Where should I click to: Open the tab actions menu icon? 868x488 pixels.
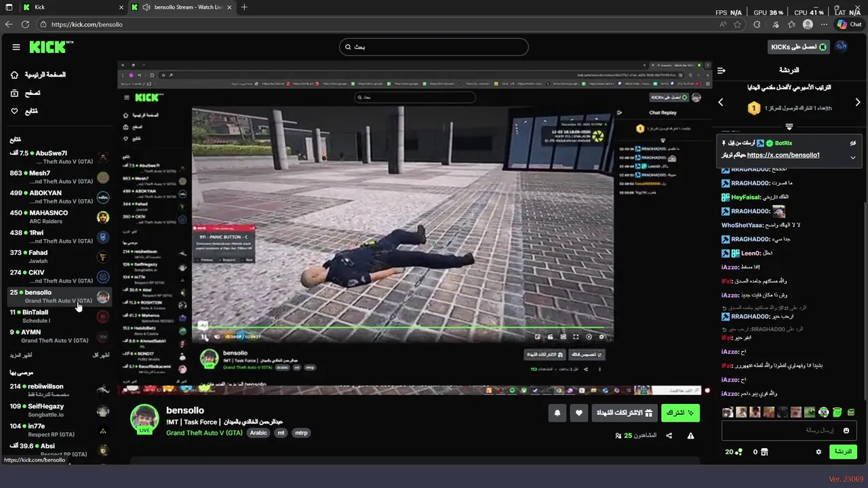click(x=9, y=7)
